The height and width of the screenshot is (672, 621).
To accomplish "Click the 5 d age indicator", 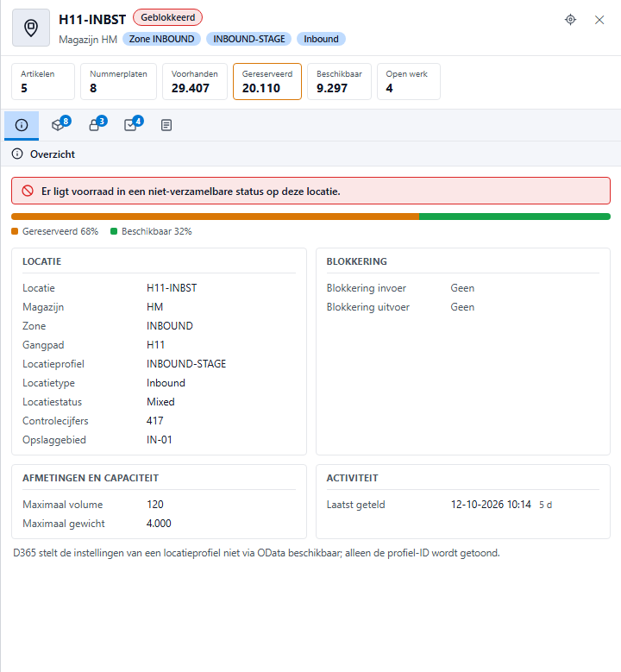I will (546, 505).
